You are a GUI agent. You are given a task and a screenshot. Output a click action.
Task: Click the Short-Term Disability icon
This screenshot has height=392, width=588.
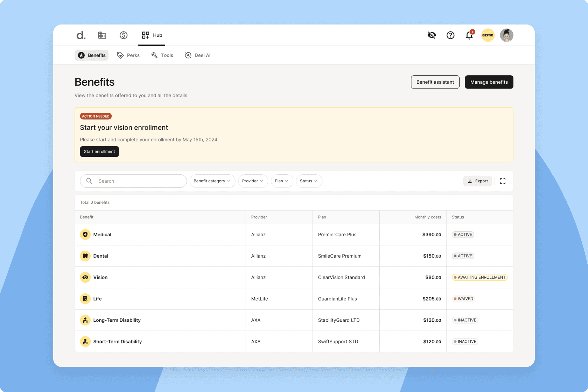pyautogui.click(x=85, y=341)
